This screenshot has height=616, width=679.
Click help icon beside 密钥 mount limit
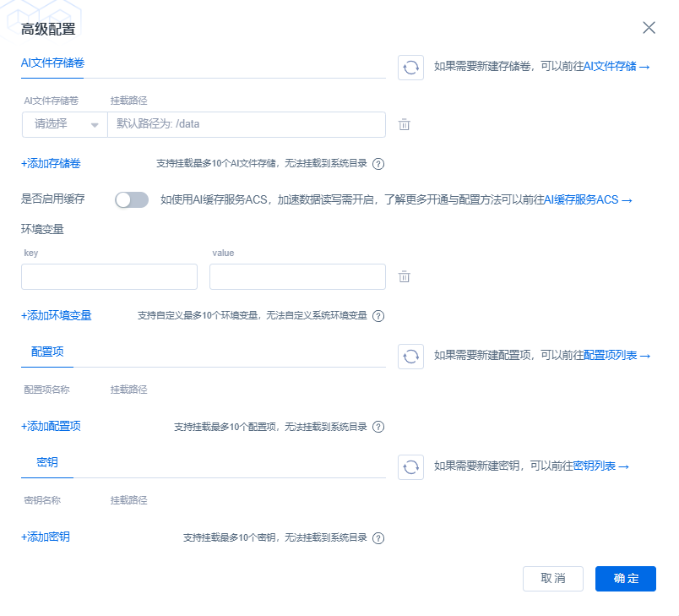point(378,537)
